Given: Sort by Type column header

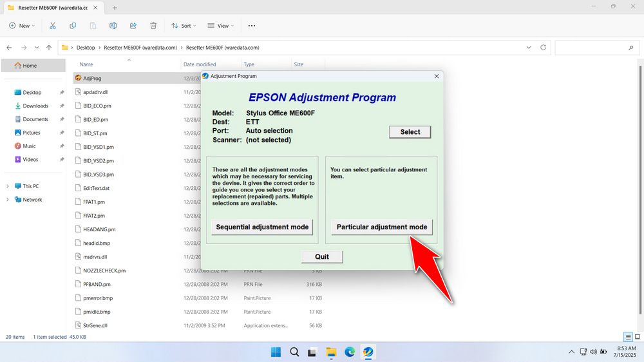Looking at the screenshot, I should click(x=249, y=64).
